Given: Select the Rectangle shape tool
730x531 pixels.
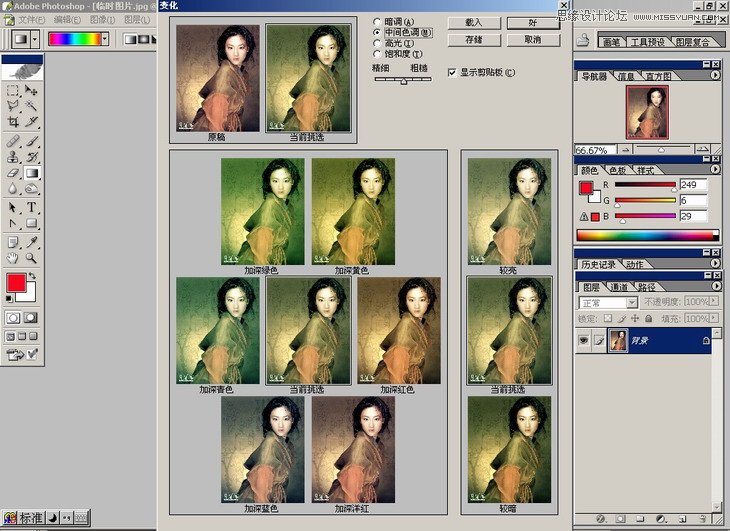Looking at the screenshot, I should tap(31, 223).
